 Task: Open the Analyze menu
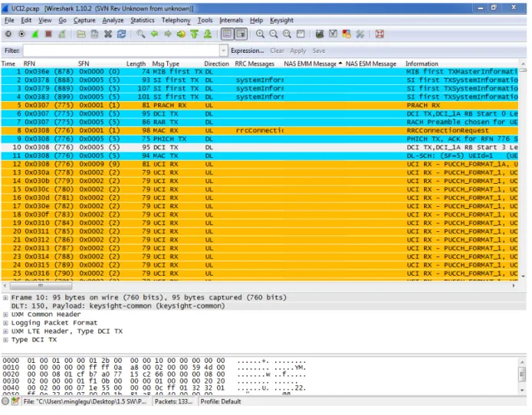[x=113, y=21]
